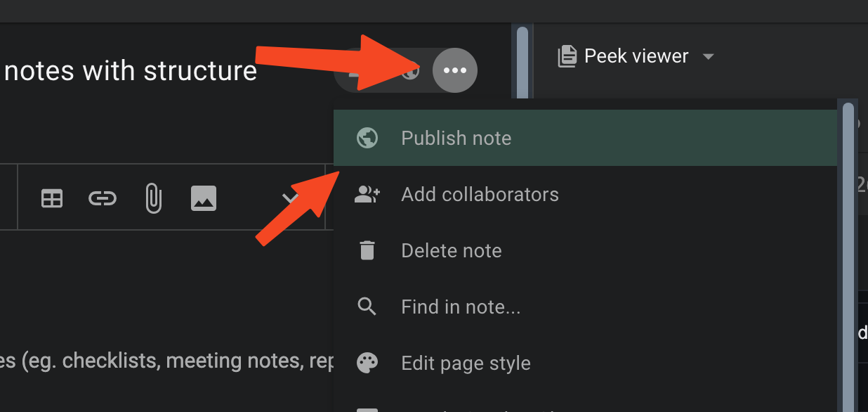Insert a table using the table icon
The height and width of the screenshot is (412, 868).
pyautogui.click(x=52, y=199)
